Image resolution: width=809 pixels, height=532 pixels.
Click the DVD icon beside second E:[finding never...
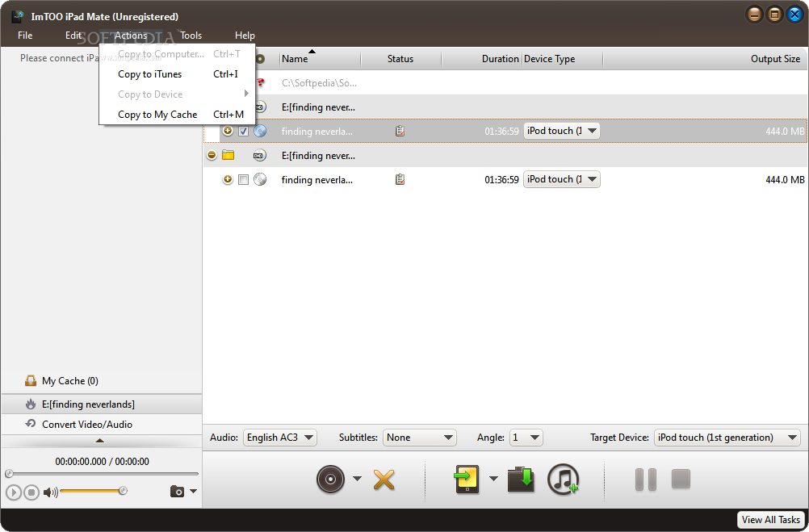[x=259, y=155]
